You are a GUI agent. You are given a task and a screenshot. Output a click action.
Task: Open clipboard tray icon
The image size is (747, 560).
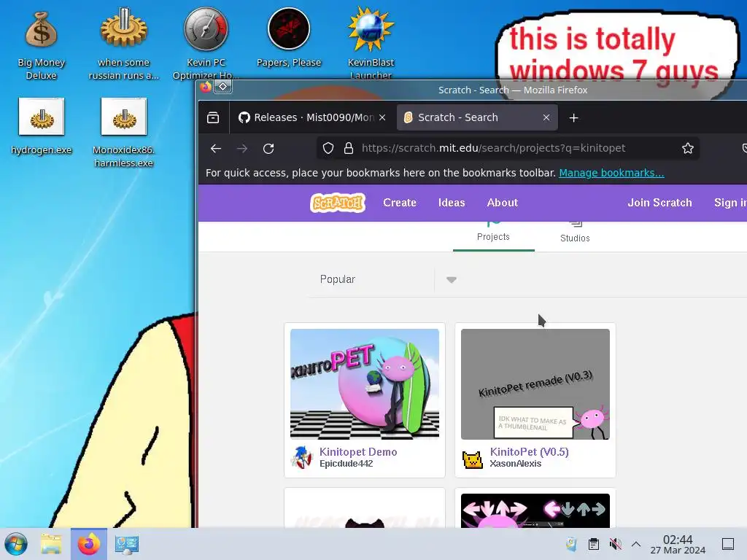tap(594, 544)
